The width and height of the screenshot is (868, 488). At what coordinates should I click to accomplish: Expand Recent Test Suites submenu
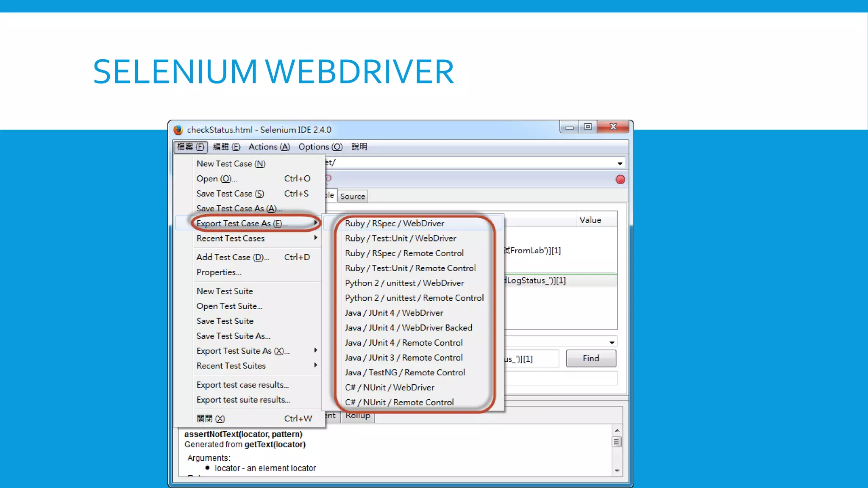click(249, 366)
